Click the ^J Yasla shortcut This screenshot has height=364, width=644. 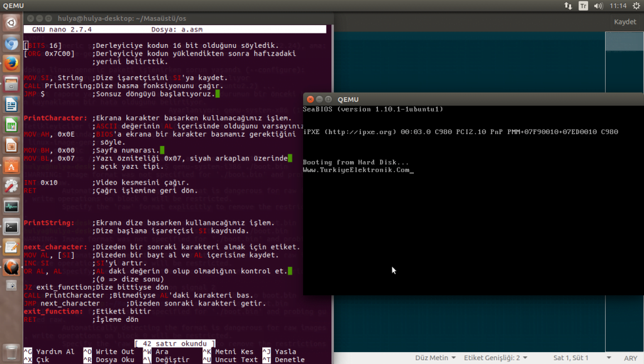(x=279, y=351)
